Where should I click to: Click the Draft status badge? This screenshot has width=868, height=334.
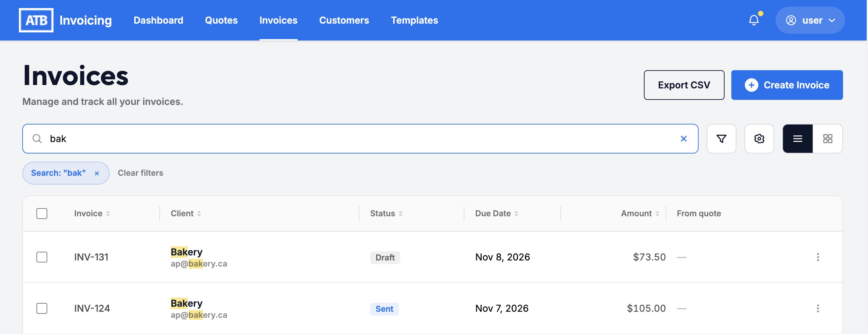[x=385, y=257]
